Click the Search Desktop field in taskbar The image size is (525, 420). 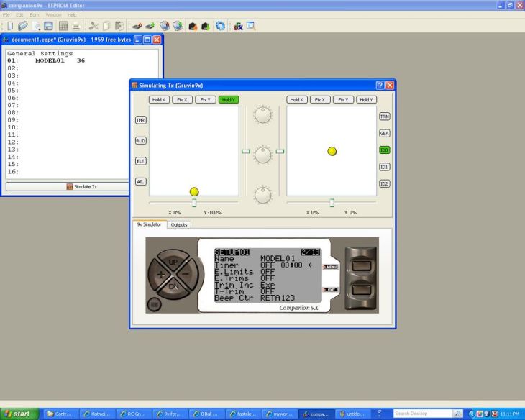[x=423, y=414]
